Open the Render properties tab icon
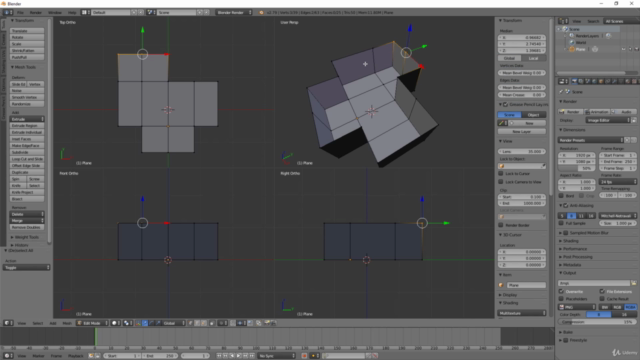640x360 pixels. pyautogui.click(x=575, y=82)
